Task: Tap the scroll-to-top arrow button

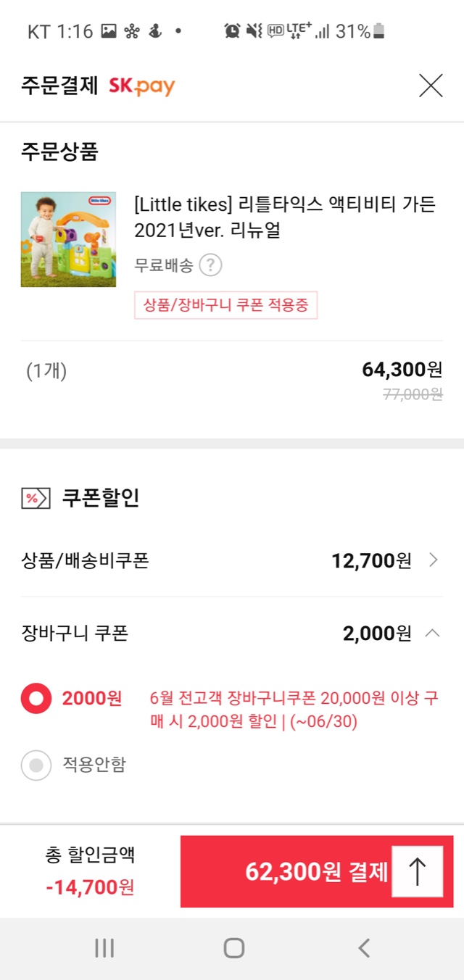Action: 417,871
